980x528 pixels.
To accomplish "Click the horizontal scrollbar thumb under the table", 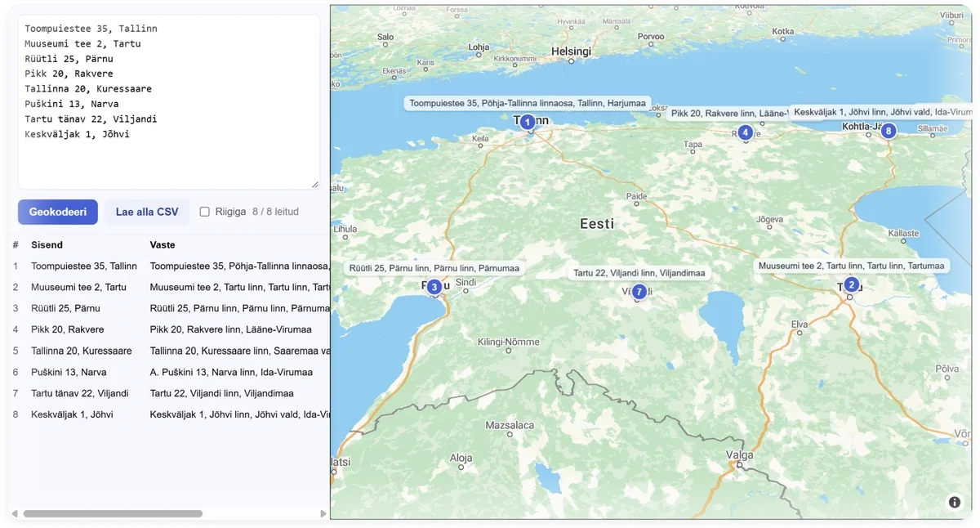I will click(x=113, y=514).
